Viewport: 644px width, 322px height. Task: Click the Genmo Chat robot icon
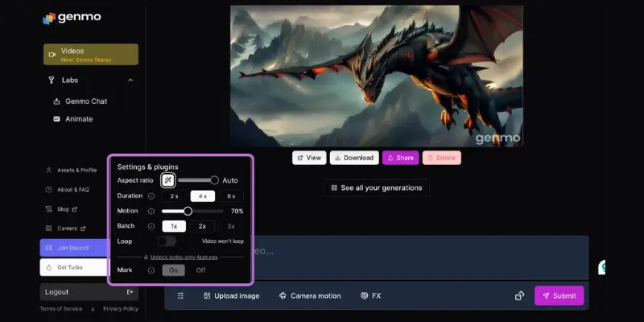click(56, 101)
